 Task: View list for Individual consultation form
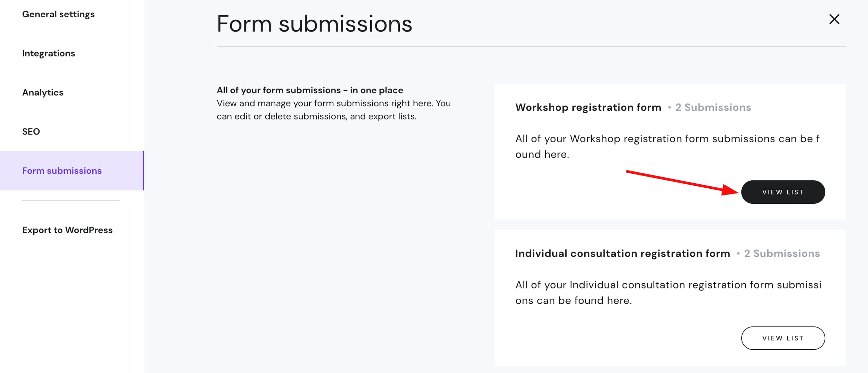(783, 338)
